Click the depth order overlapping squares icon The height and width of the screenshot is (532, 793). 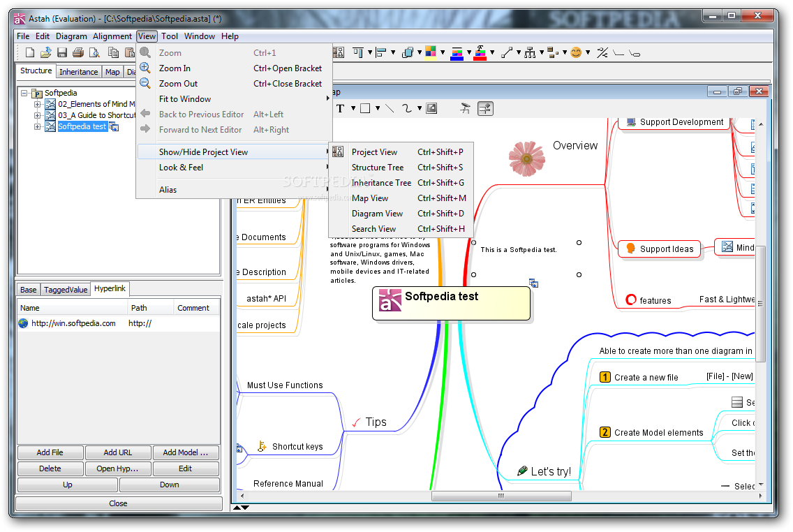[407, 52]
